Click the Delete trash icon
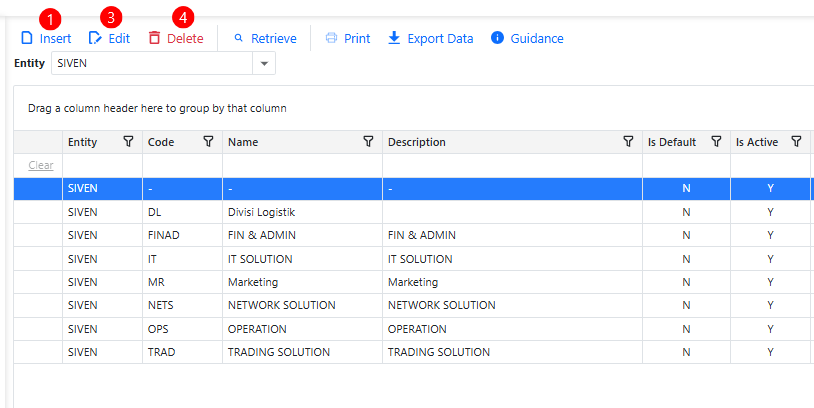The height and width of the screenshot is (408, 814). click(x=154, y=38)
